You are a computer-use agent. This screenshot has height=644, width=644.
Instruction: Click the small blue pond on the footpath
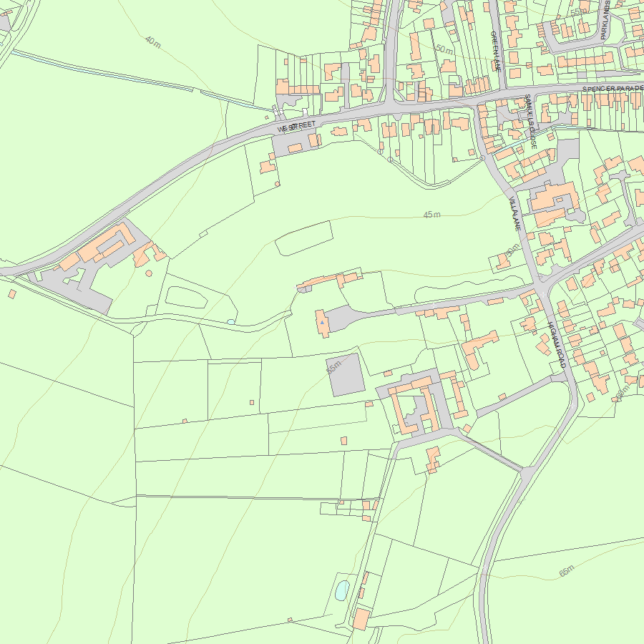tap(231, 322)
